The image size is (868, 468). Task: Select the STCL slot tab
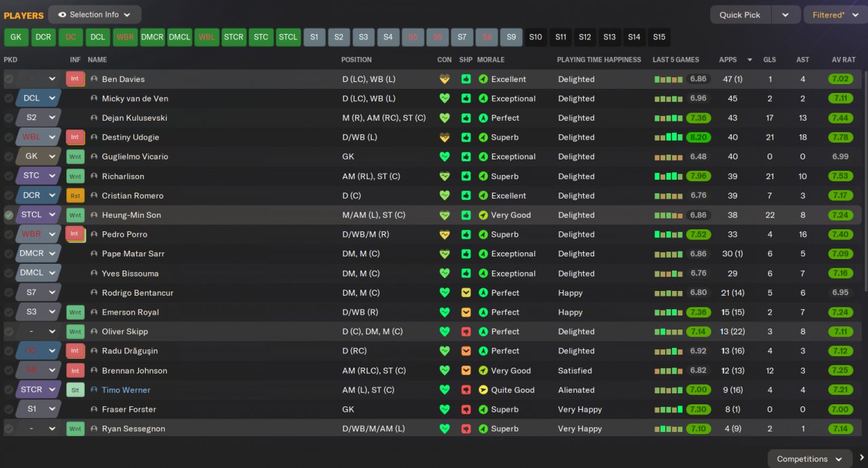click(x=288, y=37)
